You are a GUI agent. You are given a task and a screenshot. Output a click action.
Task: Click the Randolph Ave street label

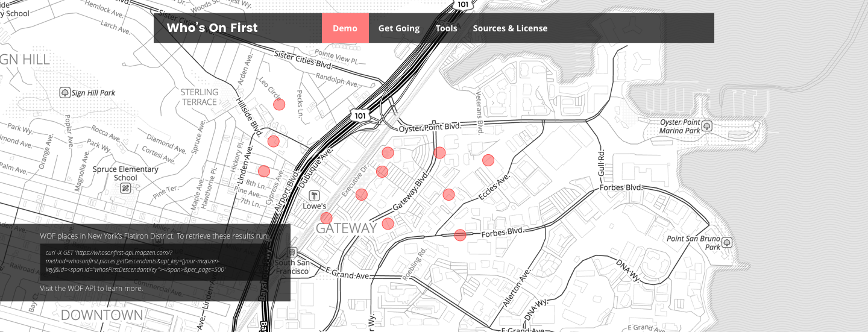[338, 79]
